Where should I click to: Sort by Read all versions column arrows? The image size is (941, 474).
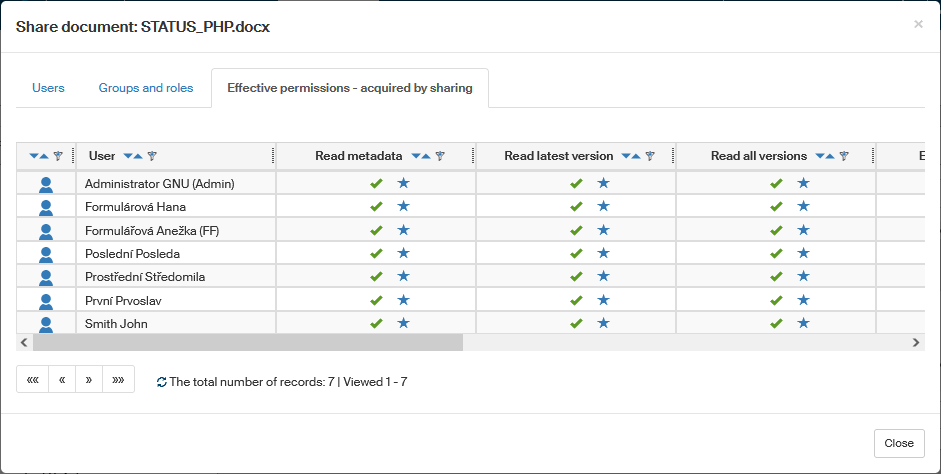click(824, 156)
